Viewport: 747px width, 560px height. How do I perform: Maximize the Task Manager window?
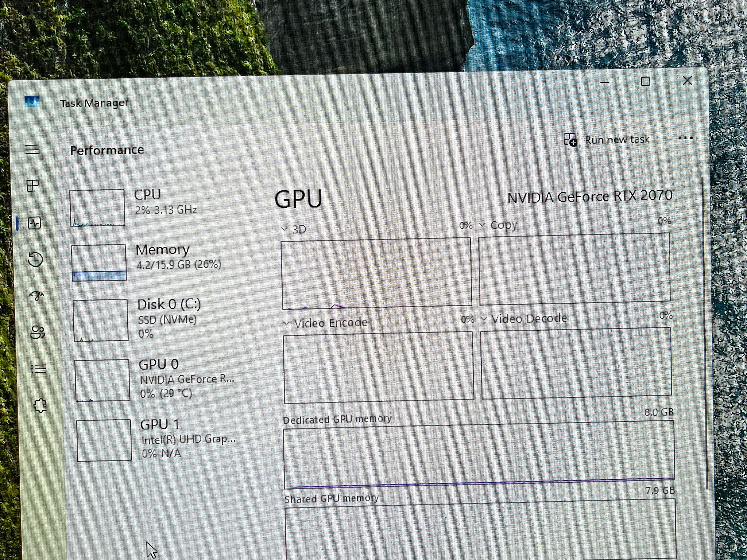click(x=646, y=81)
